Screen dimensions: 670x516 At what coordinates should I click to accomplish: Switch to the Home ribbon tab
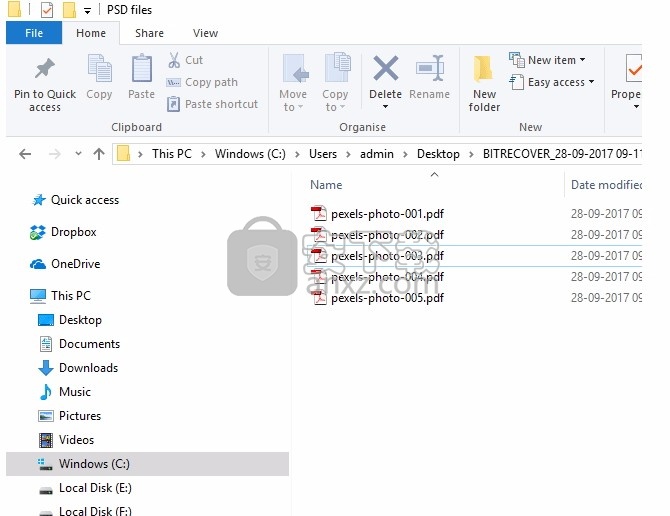coord(91,33)
